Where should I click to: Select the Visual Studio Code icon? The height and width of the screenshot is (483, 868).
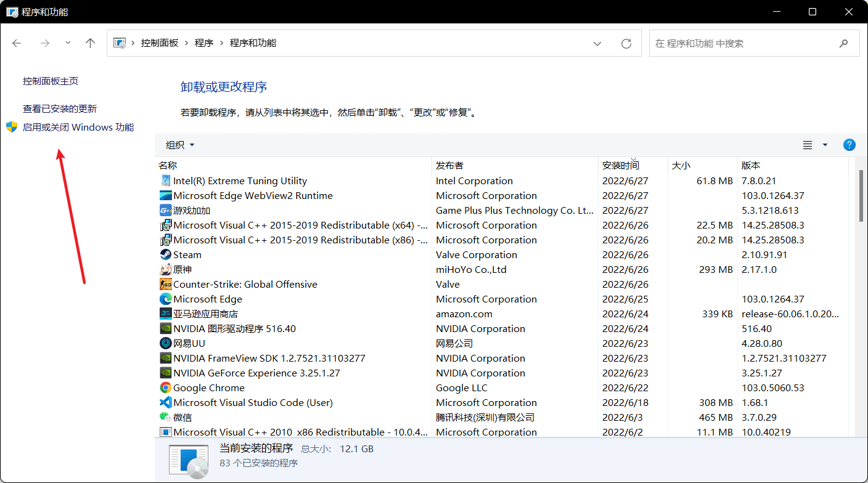165,402
